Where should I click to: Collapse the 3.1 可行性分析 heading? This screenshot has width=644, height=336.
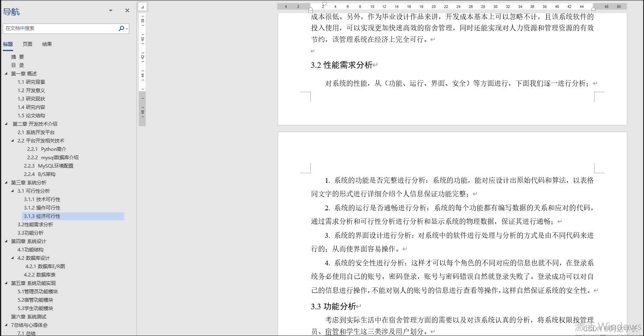pos(12,191)
